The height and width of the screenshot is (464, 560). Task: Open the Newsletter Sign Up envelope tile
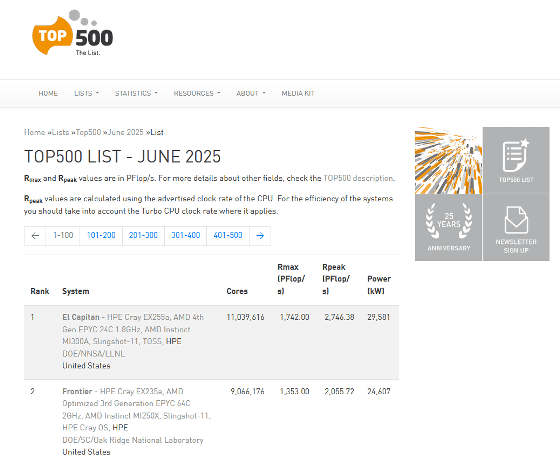pos(516,228)
